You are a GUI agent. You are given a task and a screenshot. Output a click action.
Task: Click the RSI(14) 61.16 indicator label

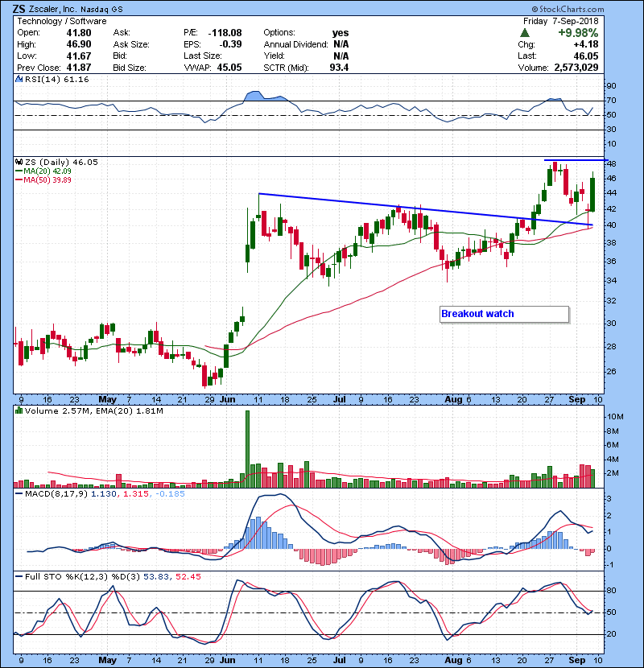click(56, 79)
